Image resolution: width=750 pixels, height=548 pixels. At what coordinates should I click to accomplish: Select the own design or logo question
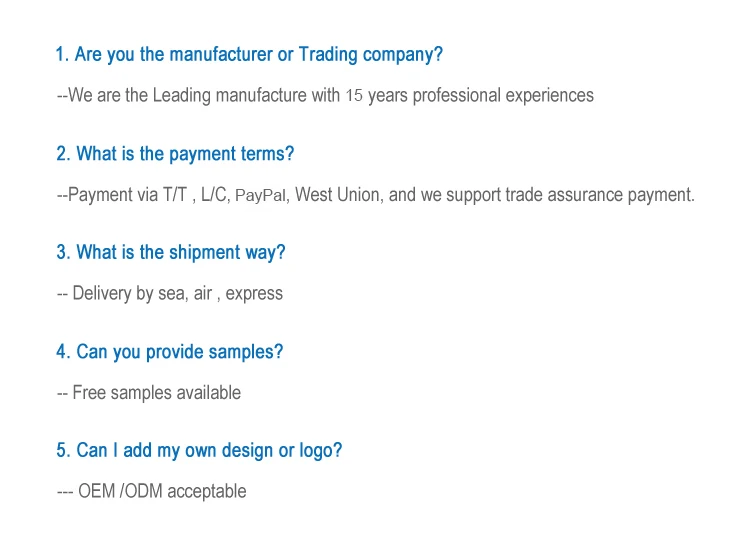click(199, 451)
